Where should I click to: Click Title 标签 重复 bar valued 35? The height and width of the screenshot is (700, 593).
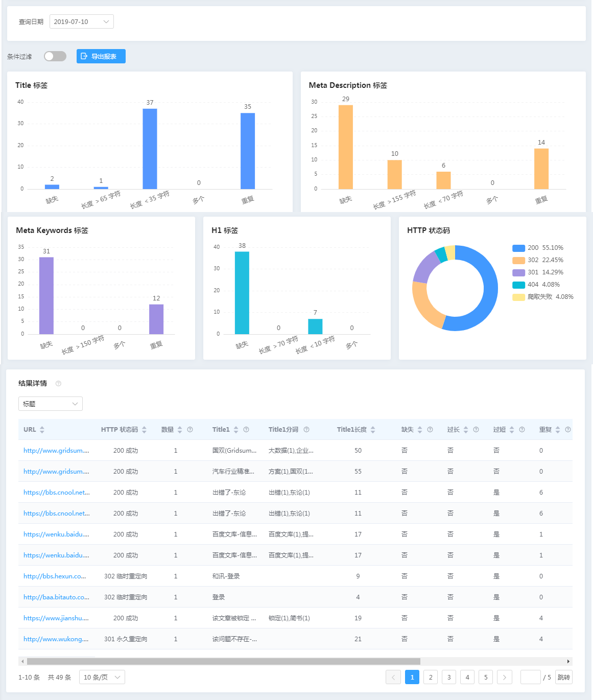(248, 151)
